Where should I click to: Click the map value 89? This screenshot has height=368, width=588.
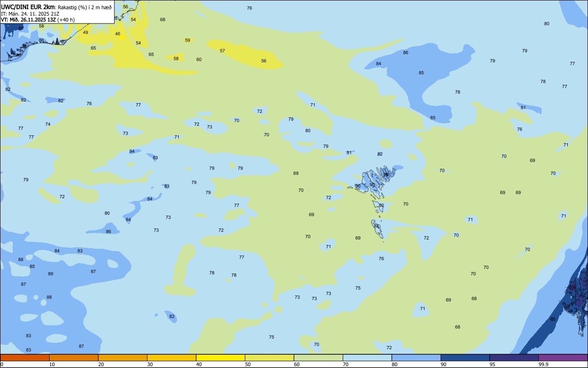[x=51, y=274]
